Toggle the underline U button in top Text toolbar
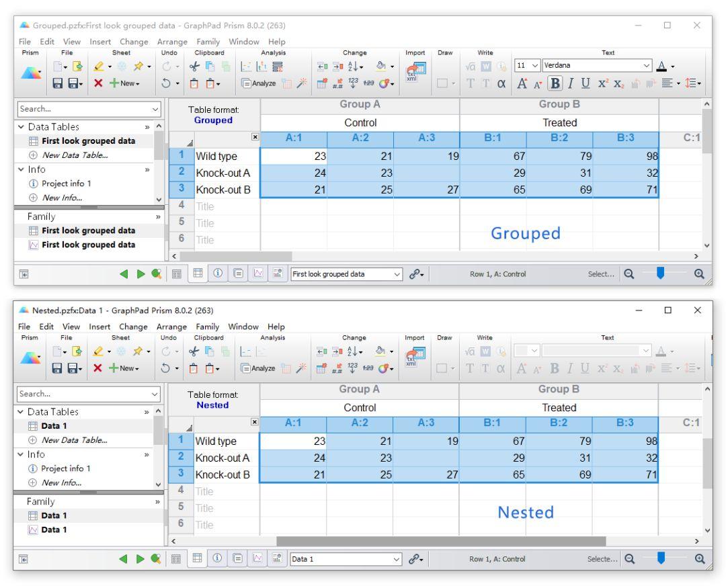The image size is (726, 588). (586, 83)
